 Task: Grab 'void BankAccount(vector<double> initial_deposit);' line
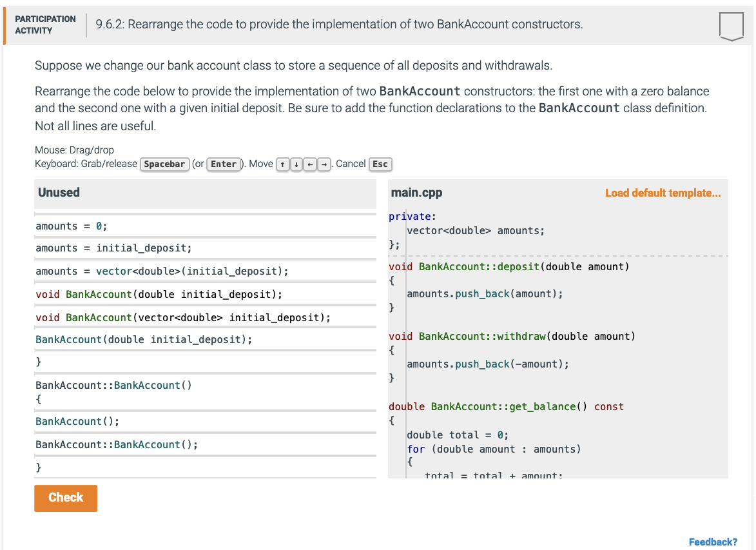(183, 317)
